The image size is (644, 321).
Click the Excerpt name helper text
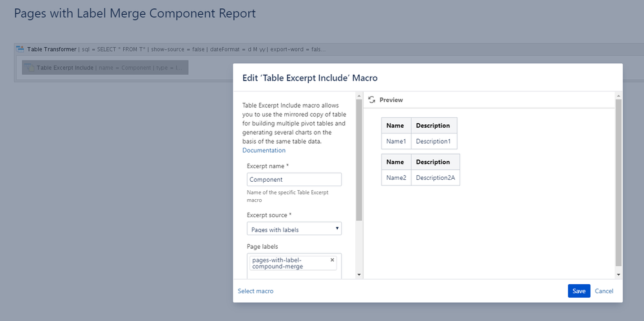pos(288,196)
